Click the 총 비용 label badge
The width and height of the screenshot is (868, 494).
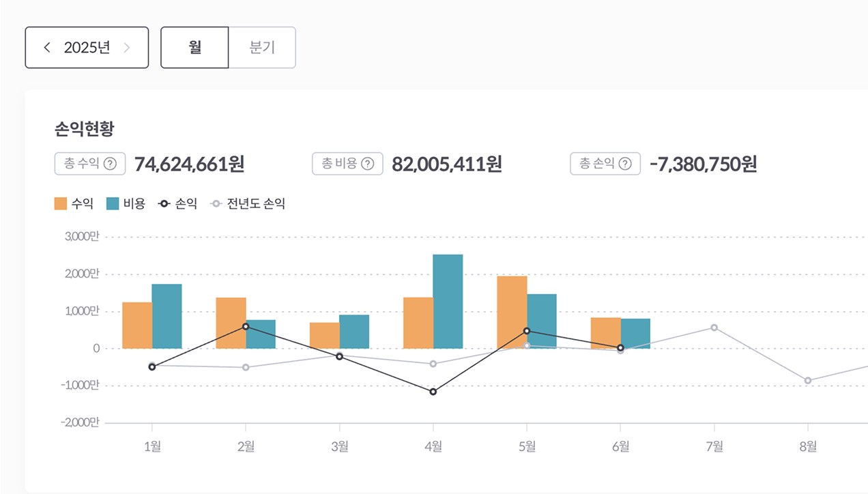[x=347, y=164]
